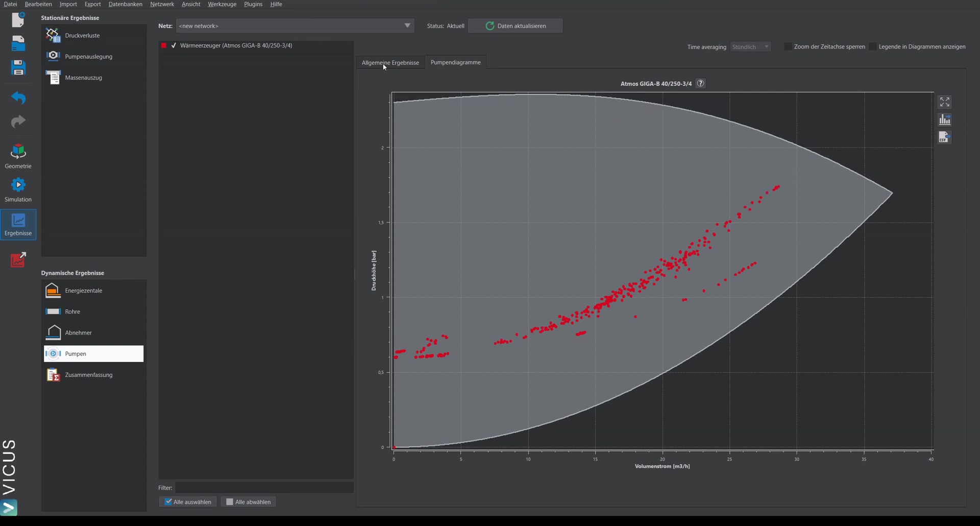Open Zusammenfassung results
The width and height of the screenshot is (980, 526).
click(x=94, y=375)
